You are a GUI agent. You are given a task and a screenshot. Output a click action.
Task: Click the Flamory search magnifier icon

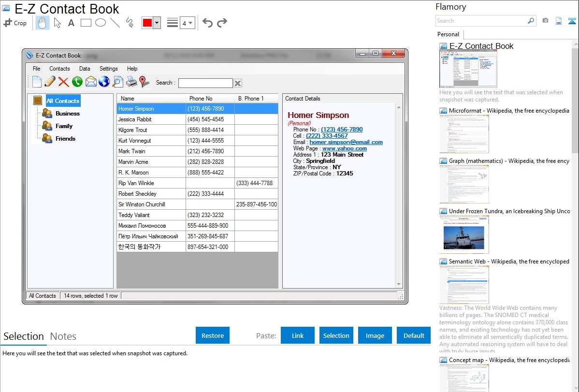tap(531, 21)
